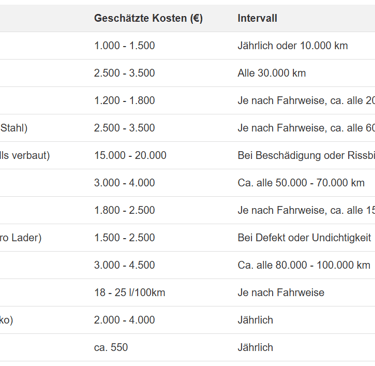This screenshot has width=375, height=366.
Task: Select the ro Lader) row label text
Action: click(21, 238)
